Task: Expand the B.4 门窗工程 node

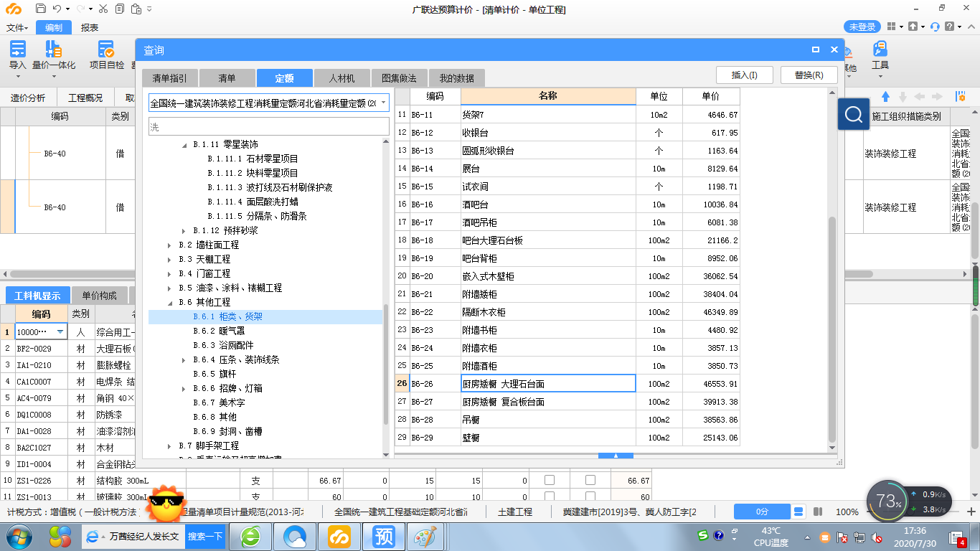Action: [170, 273]
